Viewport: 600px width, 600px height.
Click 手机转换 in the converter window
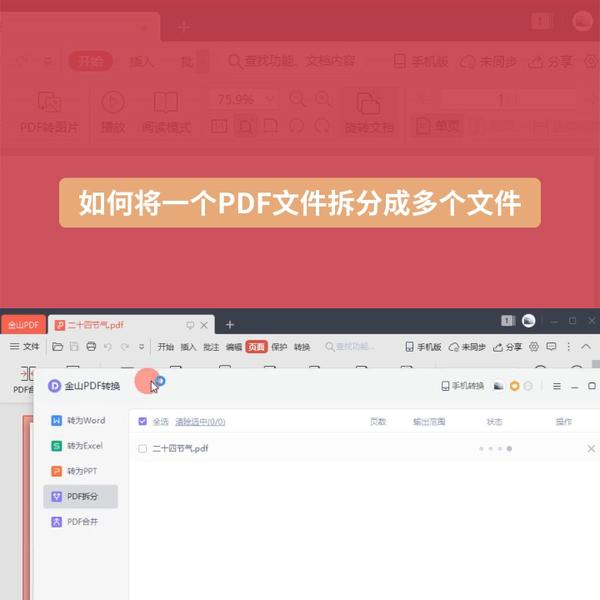click(462, 386)
